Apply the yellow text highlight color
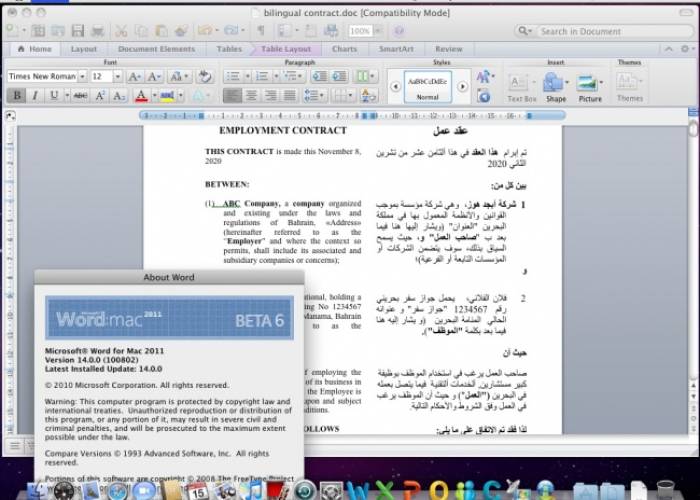Screen dimensions: 700x500 tap(167, 96)
